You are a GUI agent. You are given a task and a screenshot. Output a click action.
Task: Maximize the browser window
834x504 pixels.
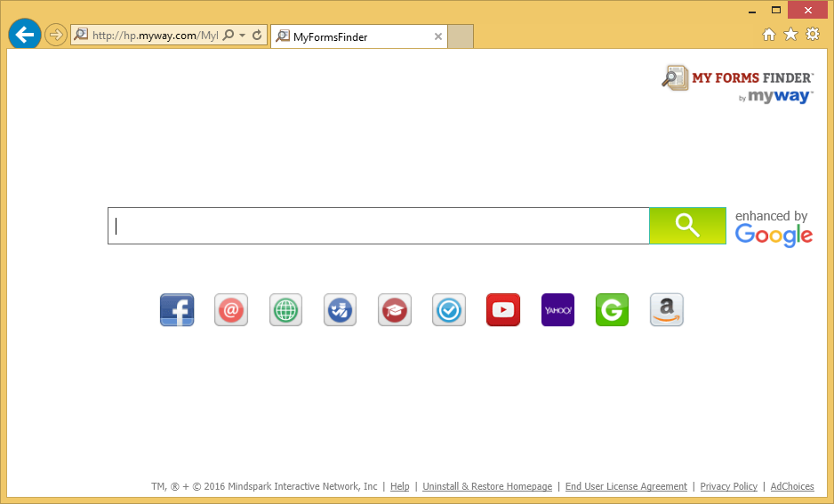(776, 10)
